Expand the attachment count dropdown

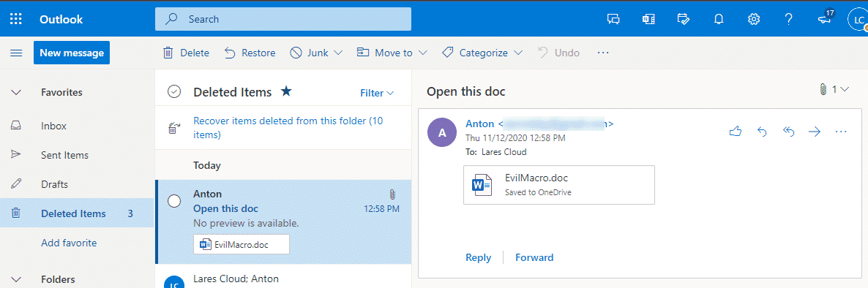[834, 89]
